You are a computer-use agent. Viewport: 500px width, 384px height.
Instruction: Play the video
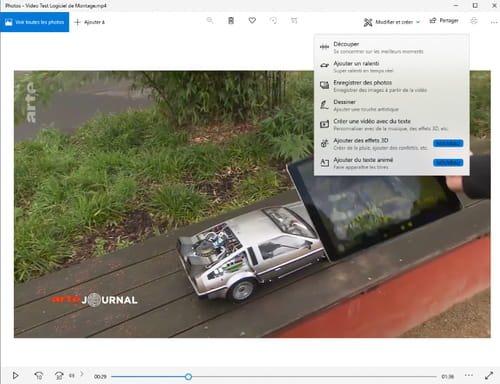click(x=15, y=376)
